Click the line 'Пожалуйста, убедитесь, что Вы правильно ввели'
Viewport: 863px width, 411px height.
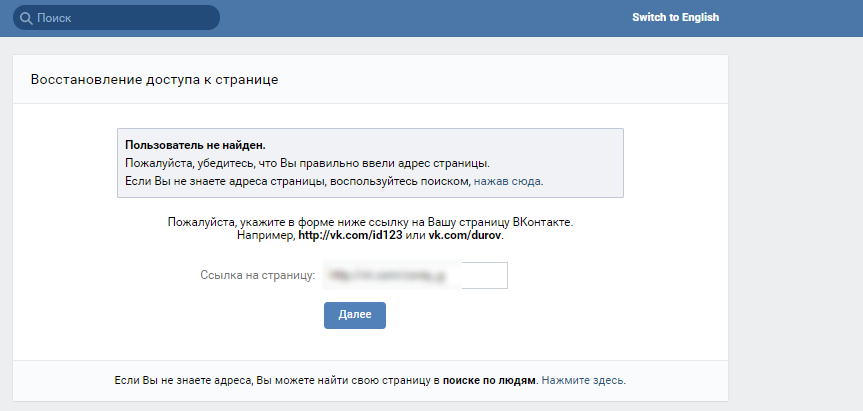tap(307, 163)
